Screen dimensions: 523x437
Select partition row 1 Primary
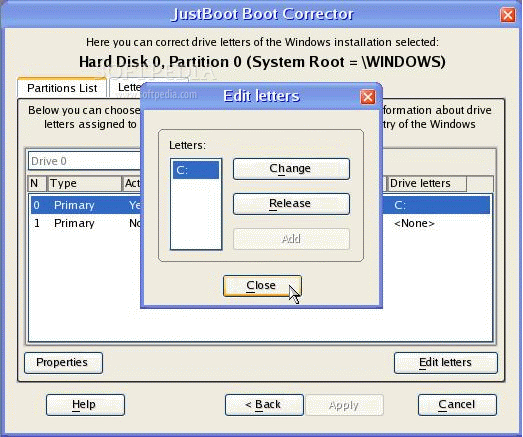[260, 223]
